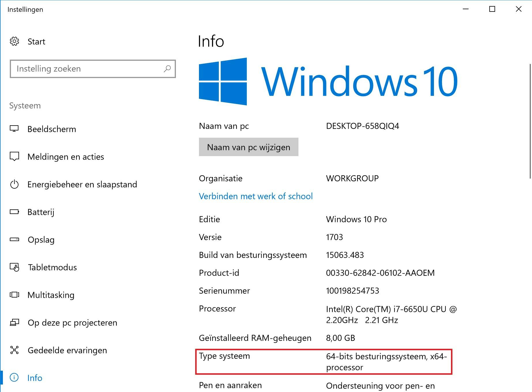Screen dimensions: 532x392
Task: Open Meldingen en acties via its speech bubble icon
Action: 15,156
